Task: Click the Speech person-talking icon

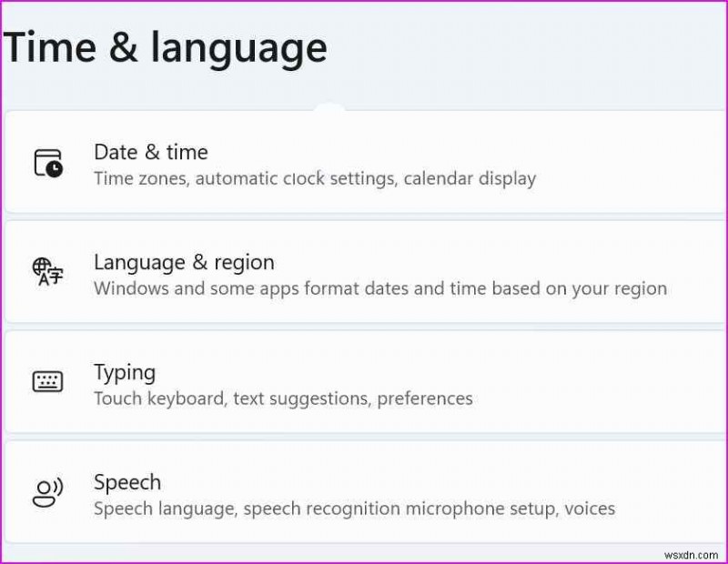Action: tap(47, 492)
